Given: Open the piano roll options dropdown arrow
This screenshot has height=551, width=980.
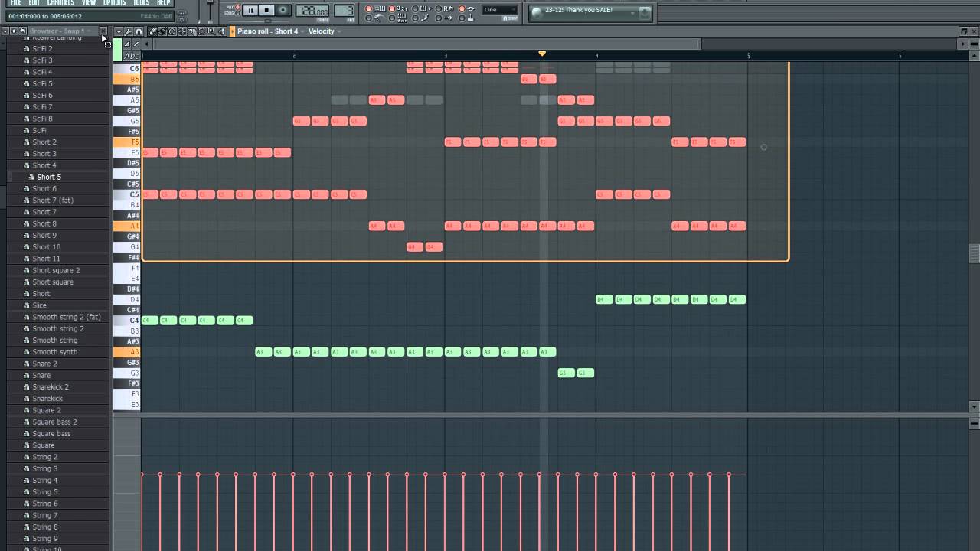Looking at the screenshot, I should [118, 31].
